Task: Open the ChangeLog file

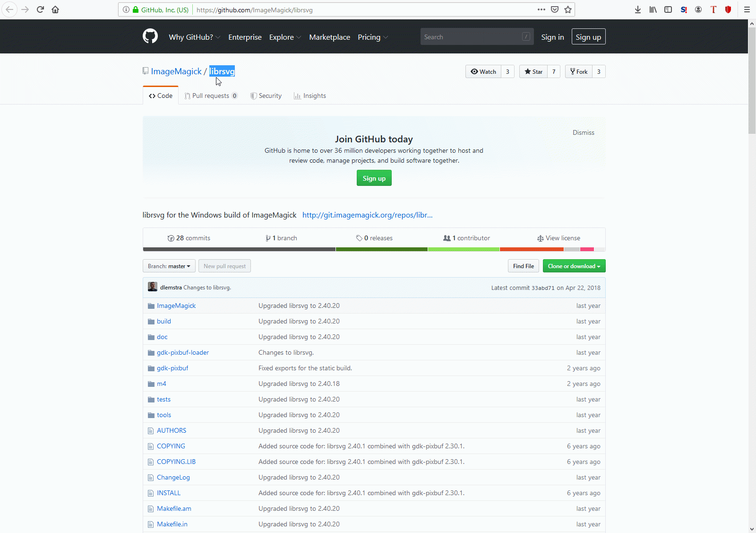Action: coord(173,477)
